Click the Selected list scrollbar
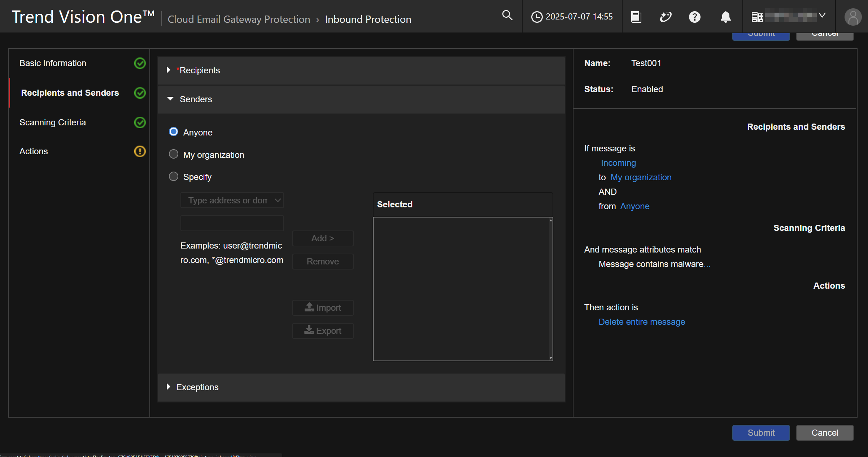868x457 pixels. click(x=550, y=289)
